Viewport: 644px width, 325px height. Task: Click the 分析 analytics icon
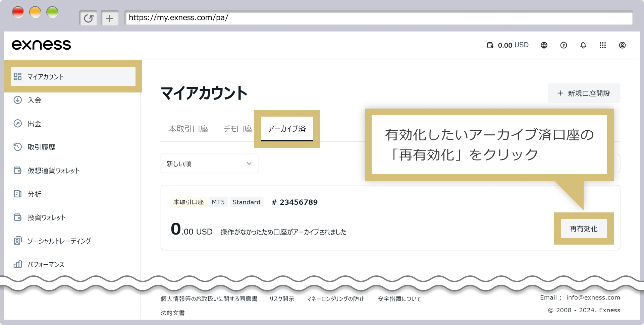[x=18, y=194]
